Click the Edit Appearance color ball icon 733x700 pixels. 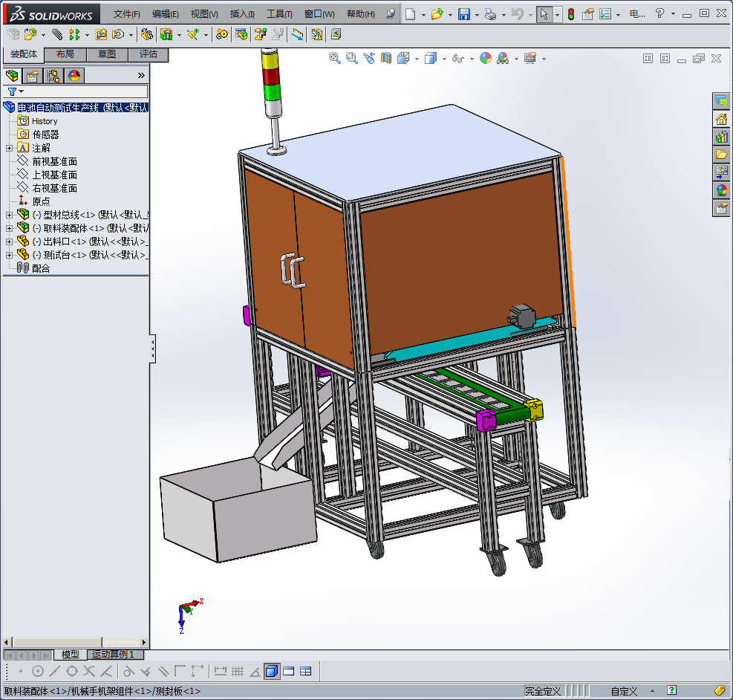(x=486, y=58)
